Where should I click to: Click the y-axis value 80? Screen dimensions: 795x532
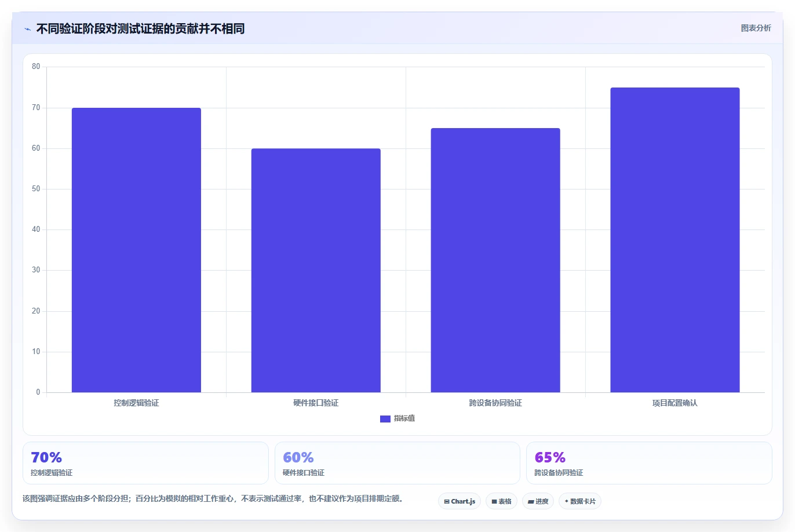36,67
